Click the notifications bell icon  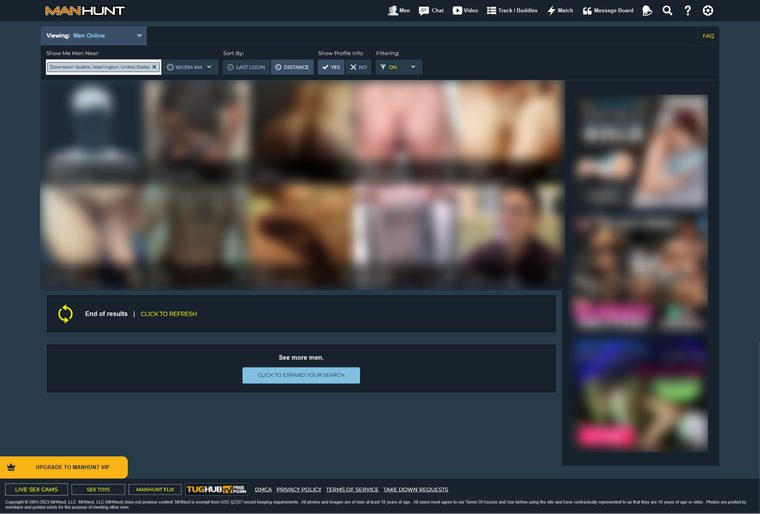(647, 10)
